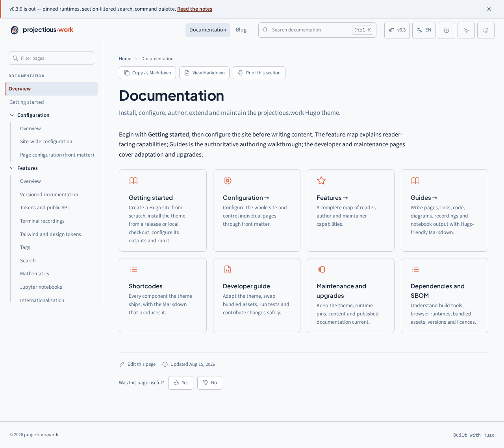Image resolution: width=504 pixels, height=448 pixels.
Task: Vote No, this page was not useful
Action: coord(209,383)
